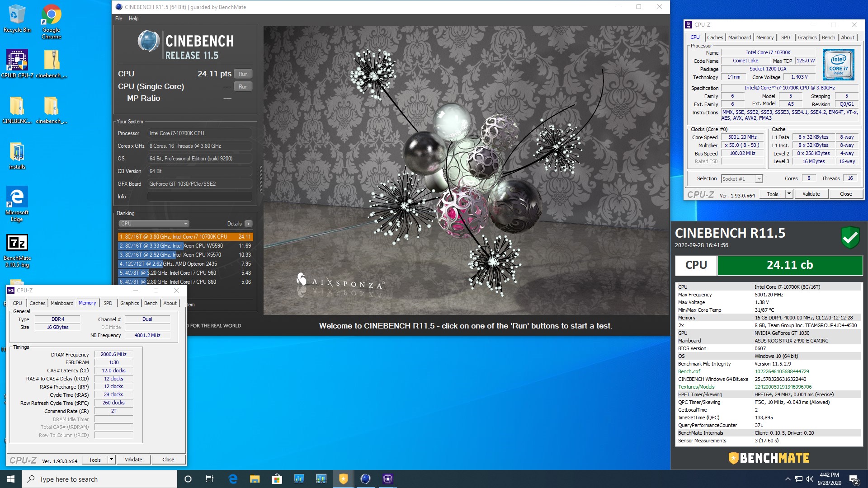868x488 pixels.
Task: Open the Help menu in Cinebench
Action: tap(133, 19)
